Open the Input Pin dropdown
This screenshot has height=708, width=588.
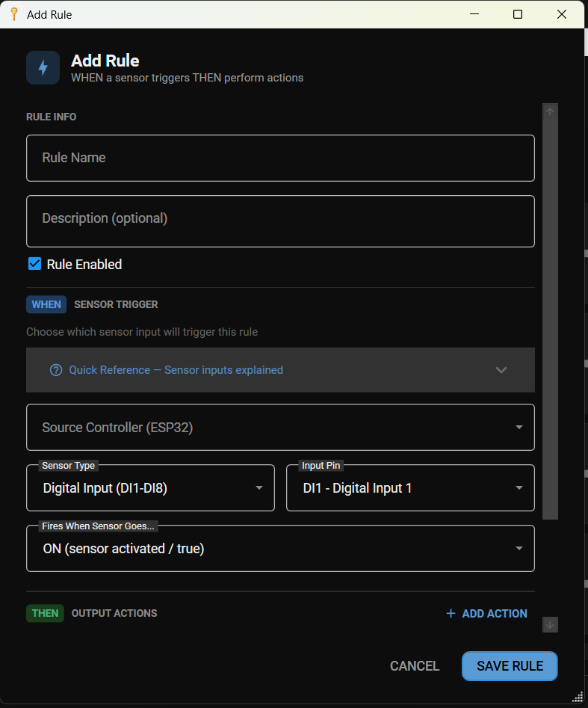pyautogui.click(x=410, y=487)
